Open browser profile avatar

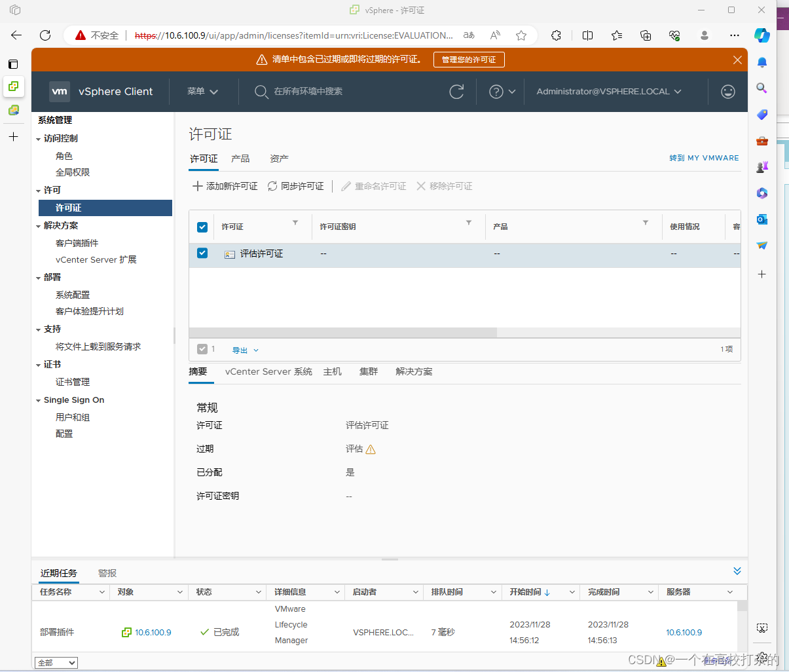click(705, 35)
